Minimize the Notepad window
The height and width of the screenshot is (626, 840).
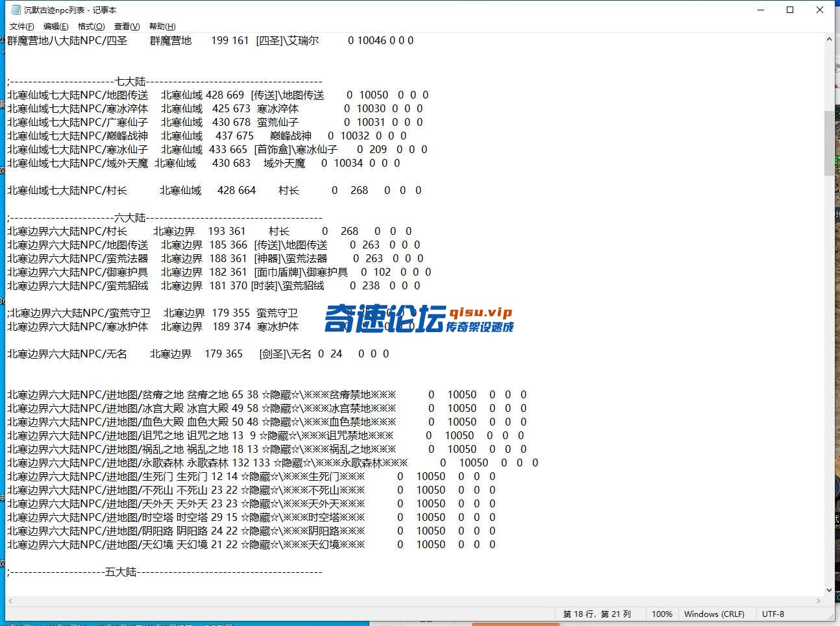(761, 10)
